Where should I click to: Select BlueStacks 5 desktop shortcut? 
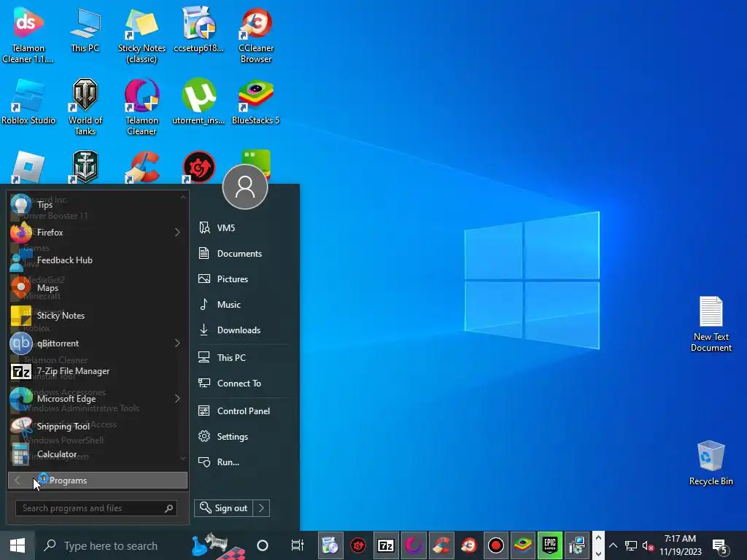tap(256, 102)
